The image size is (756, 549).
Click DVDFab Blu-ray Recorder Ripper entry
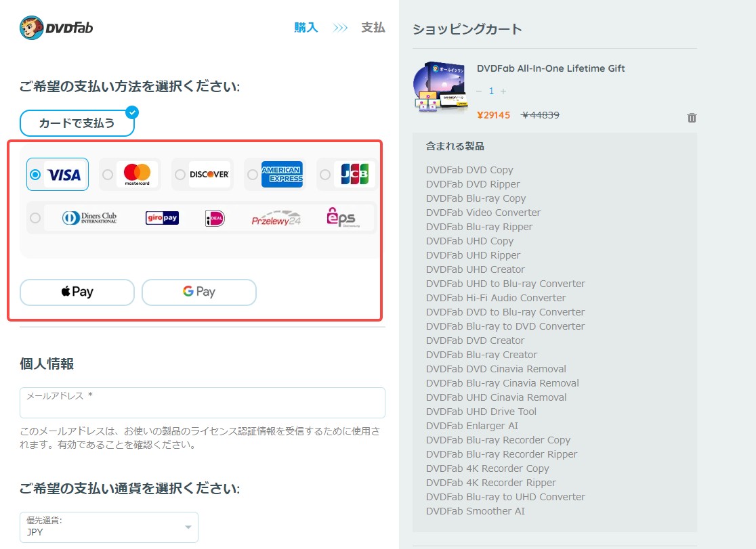(501, 454)
